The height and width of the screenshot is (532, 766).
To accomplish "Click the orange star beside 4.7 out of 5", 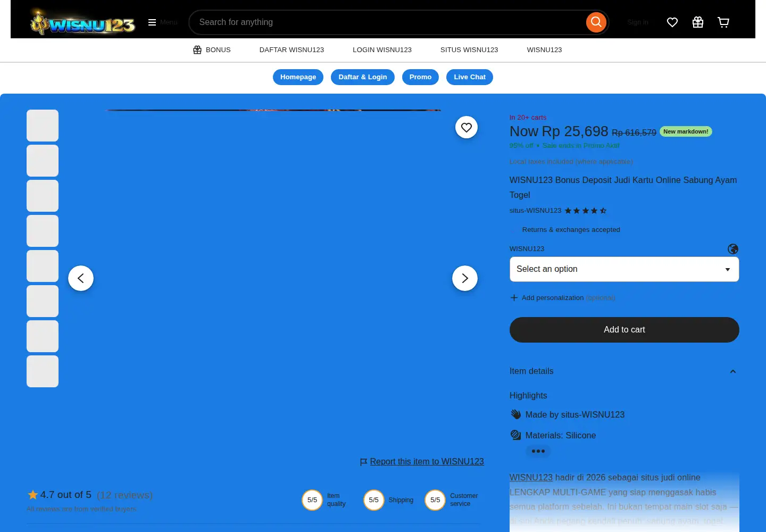I will [33, 495].
